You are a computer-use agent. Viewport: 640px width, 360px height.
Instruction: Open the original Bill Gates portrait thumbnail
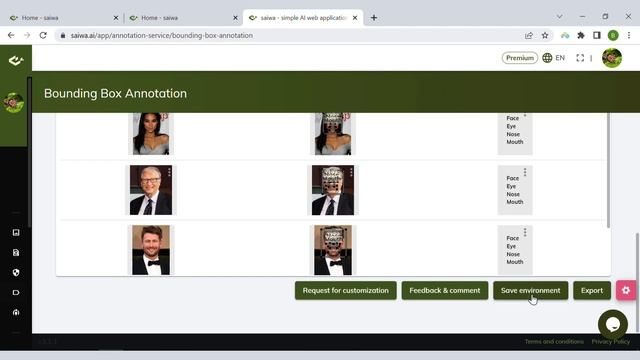pyautogui.click(x=151, y=190)
